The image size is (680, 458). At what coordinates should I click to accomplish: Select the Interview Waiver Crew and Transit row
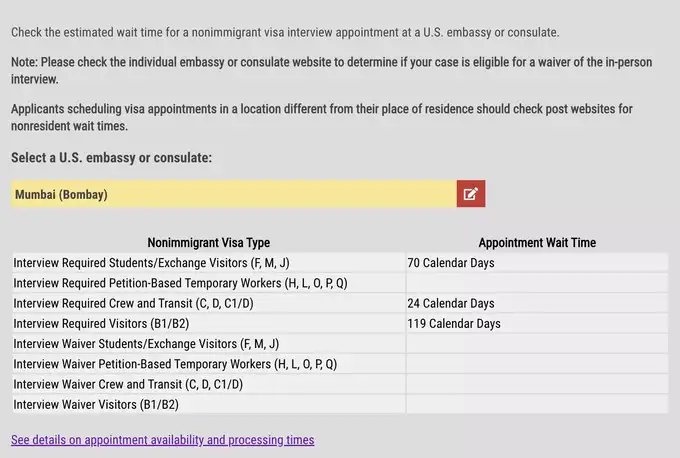click(x=128, y=384)
